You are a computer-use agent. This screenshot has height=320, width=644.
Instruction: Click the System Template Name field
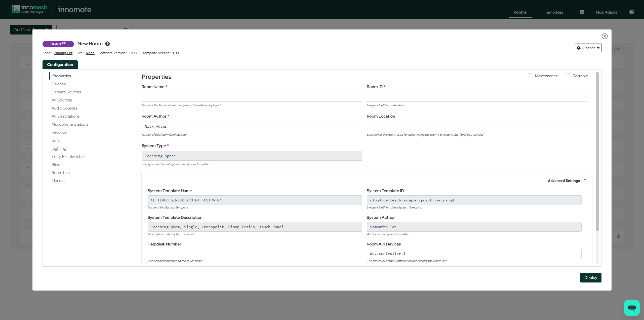pyautogui.click(x=255, y=200)
